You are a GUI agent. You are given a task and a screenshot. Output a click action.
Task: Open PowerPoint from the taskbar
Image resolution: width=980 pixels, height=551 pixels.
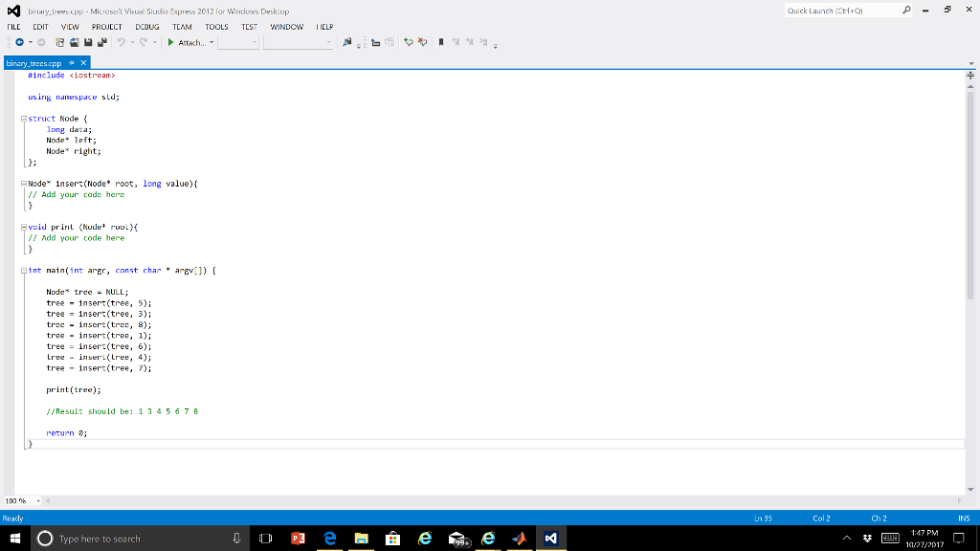(x=295, y=539)
